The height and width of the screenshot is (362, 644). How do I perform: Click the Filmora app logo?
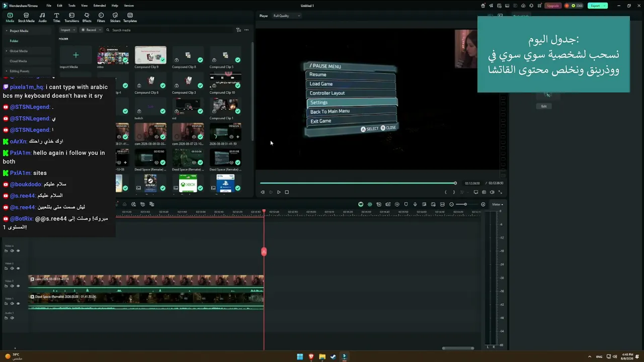point(6,6)
